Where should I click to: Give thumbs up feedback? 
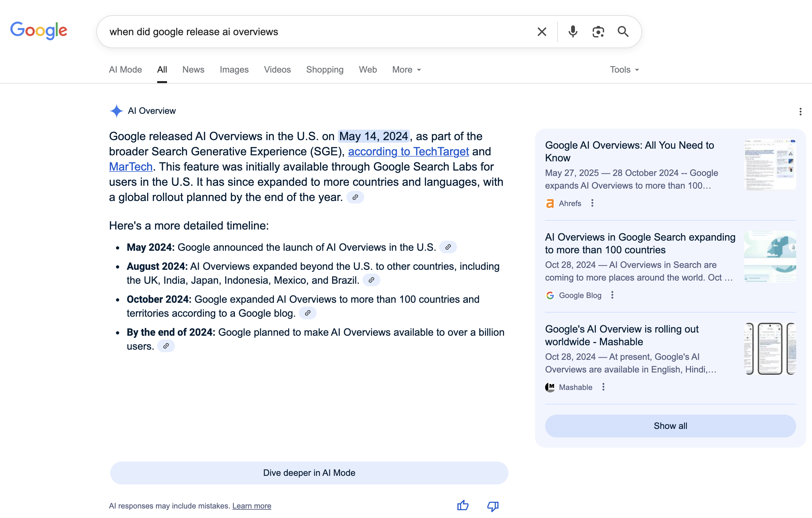click(463, 506)
